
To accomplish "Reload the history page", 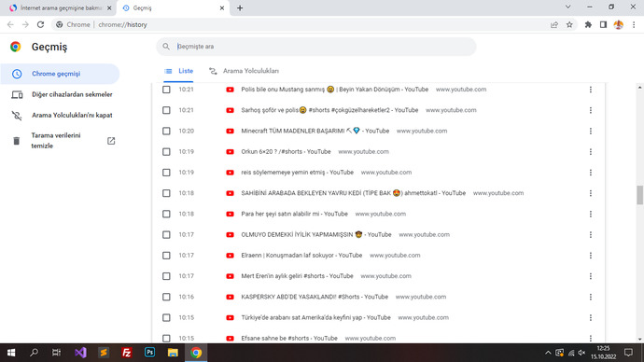I will pyautogui.click(x=40, y=24).
